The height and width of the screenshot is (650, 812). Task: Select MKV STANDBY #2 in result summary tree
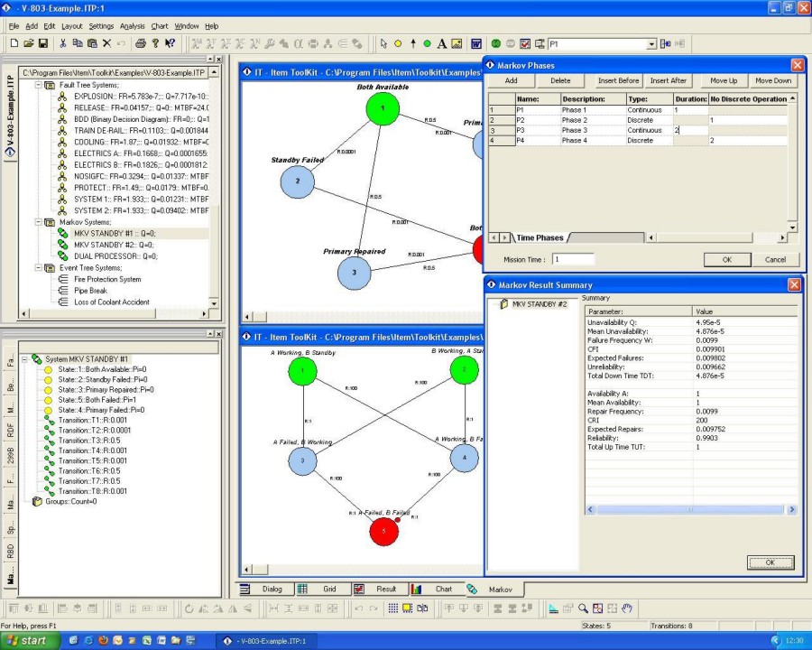[540, 304]
